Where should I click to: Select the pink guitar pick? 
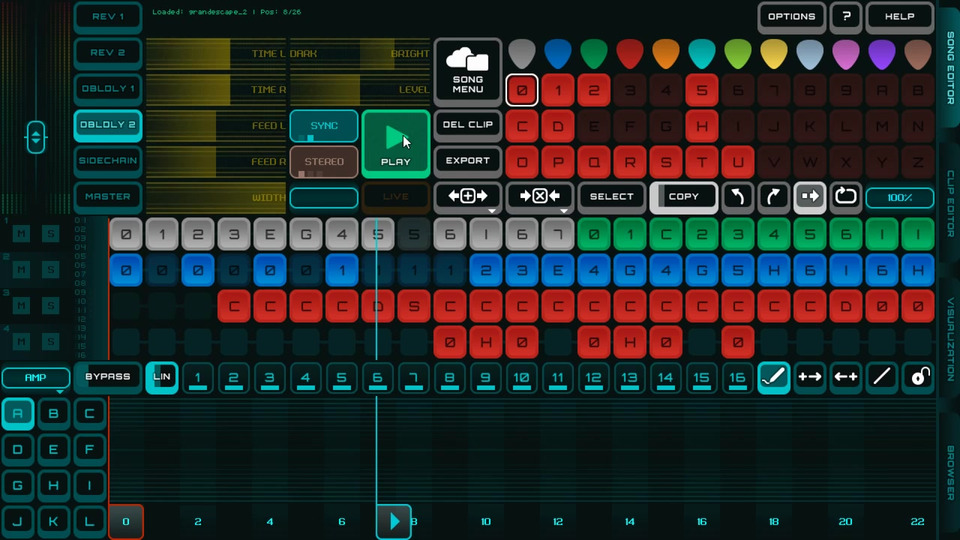point(846,54)
